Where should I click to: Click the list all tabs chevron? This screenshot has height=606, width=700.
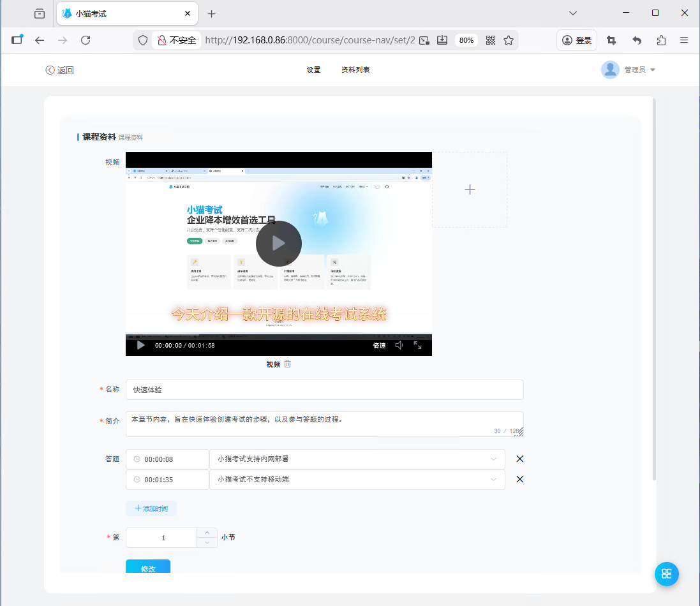coord(573,13)
